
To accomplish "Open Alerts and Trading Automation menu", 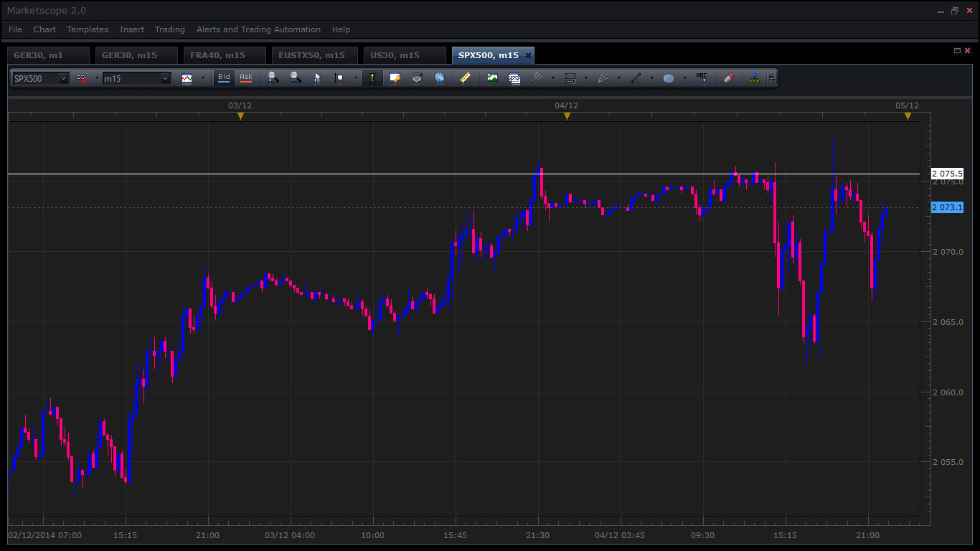I will click(x=258, y=29).
